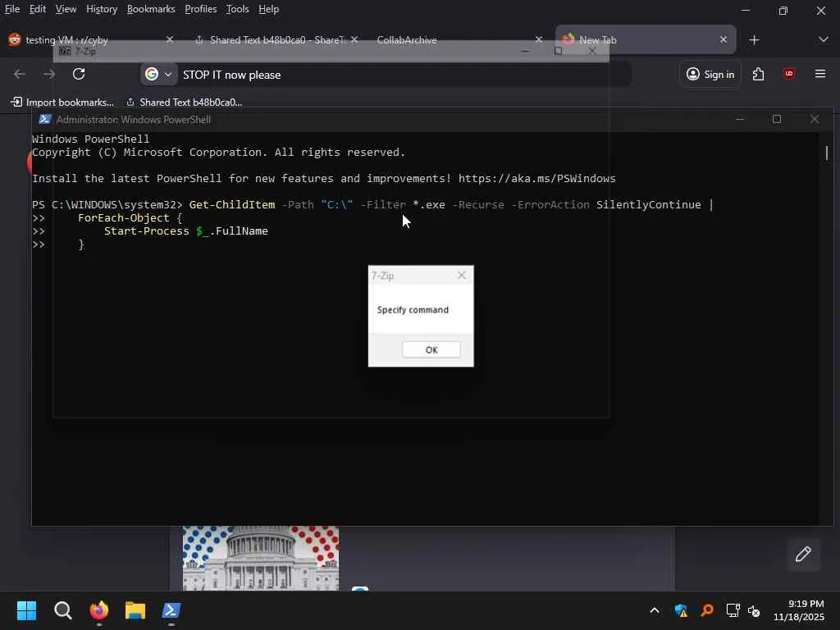Reload the current page

coord(79,74)
